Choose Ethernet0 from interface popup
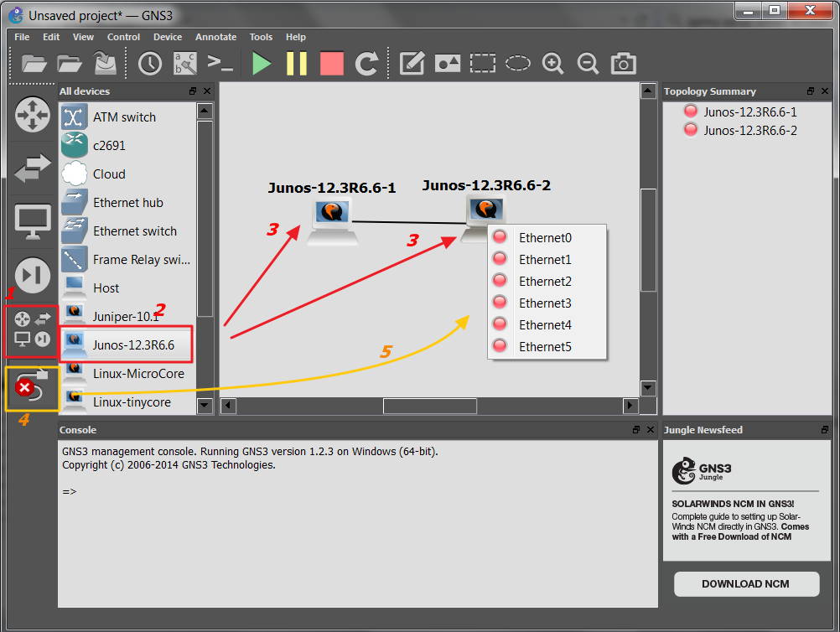840x632 pixels. [547, 238]
